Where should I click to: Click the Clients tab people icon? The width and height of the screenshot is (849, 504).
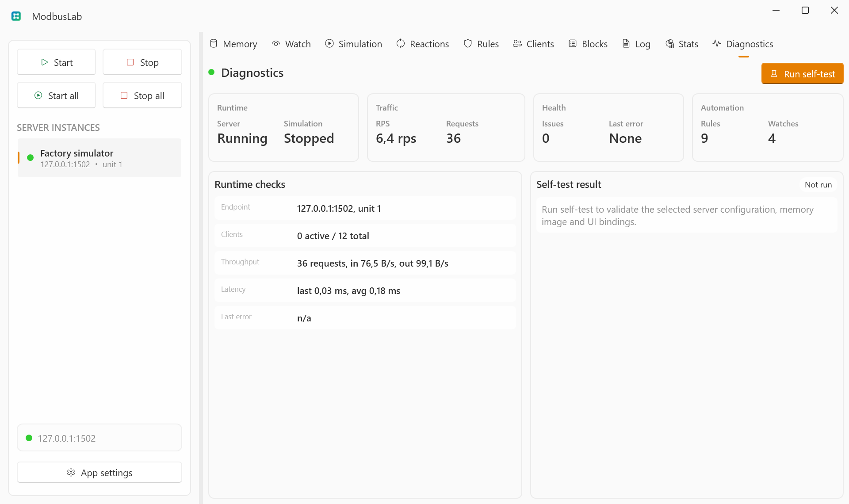[x=517, y=44]
